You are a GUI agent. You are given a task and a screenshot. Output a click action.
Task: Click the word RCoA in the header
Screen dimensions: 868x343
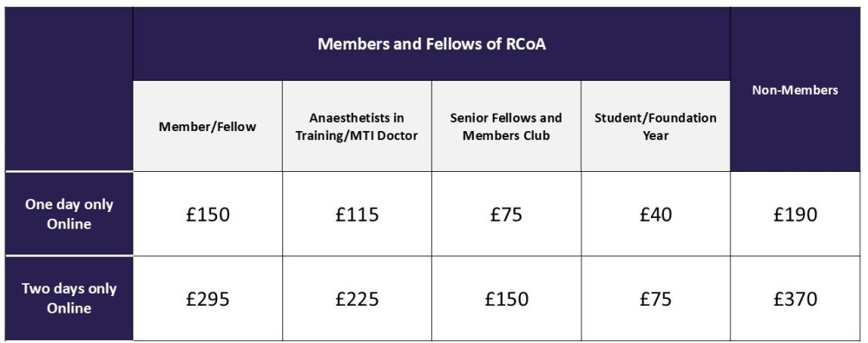526,44
